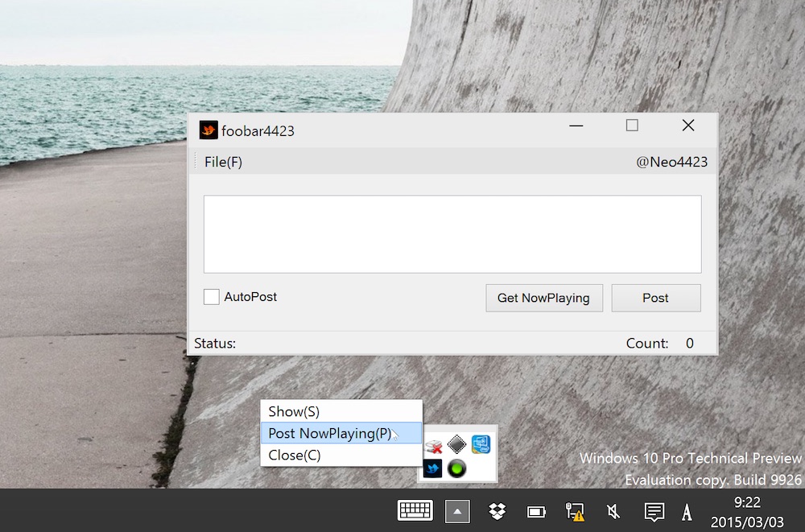Click the battery status icon
Screen dimensions: 805x532
535,511
